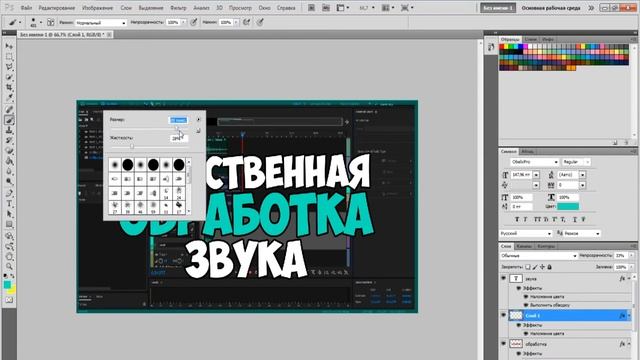
Task: Open the brush preset picker arrow
Action: 40,22
